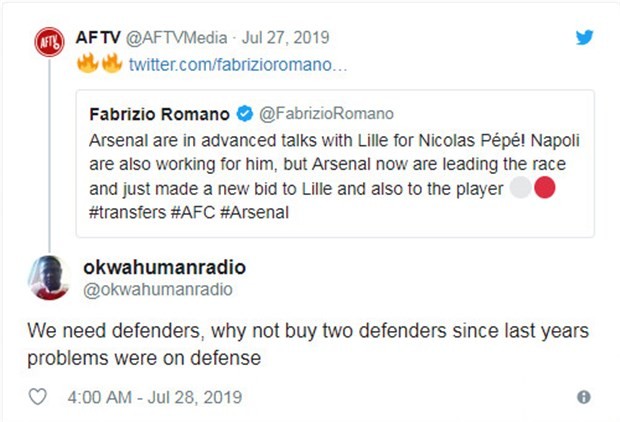Like the tweet with heart icon

38,396
